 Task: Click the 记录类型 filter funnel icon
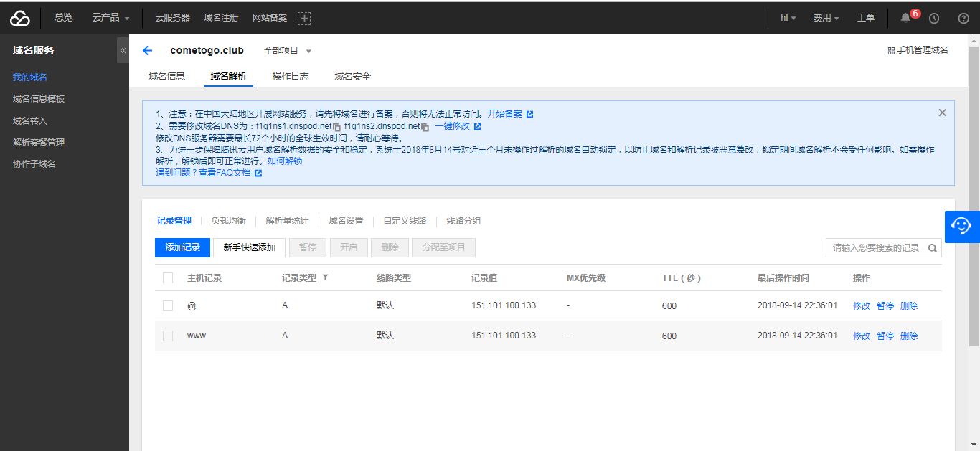pyautogui.click(x=325, y=277)
